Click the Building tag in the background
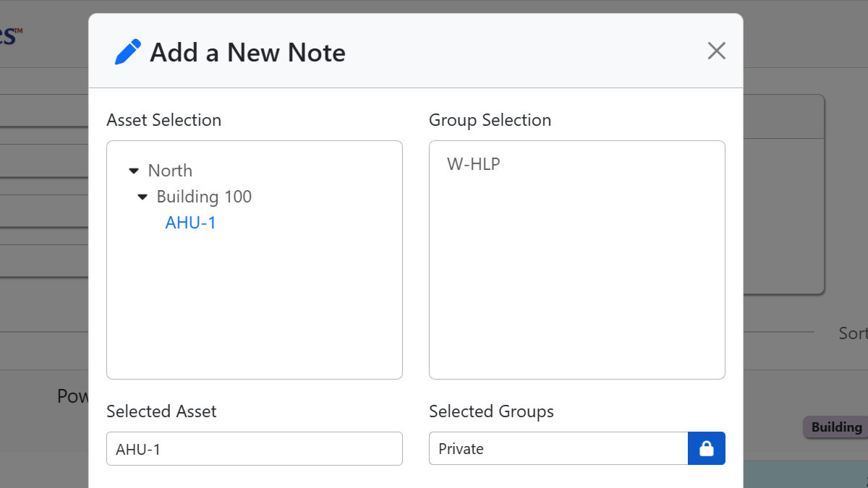The image size is (868, 488). pos(837,427)
